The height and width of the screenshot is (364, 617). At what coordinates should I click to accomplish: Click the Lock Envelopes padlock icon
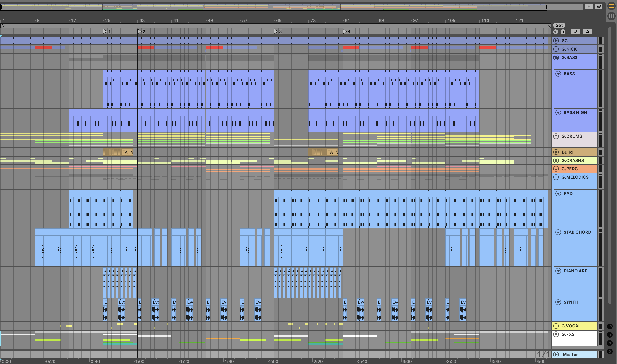587,32
